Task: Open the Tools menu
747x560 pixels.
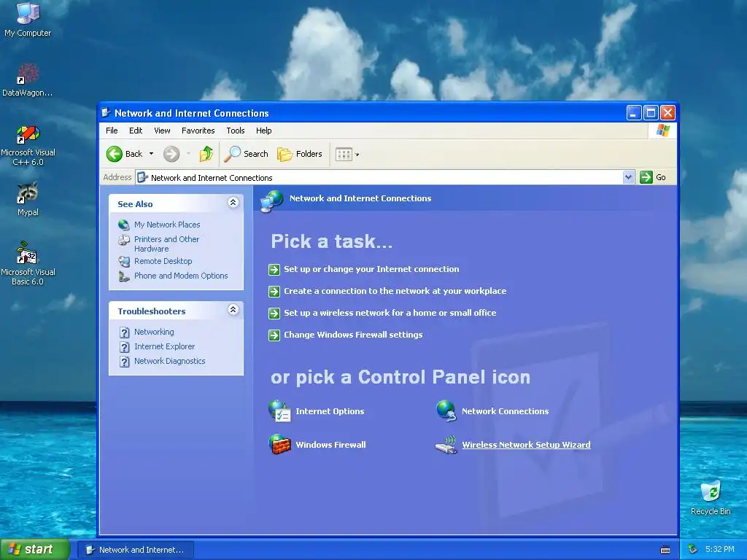Action: 236,131
